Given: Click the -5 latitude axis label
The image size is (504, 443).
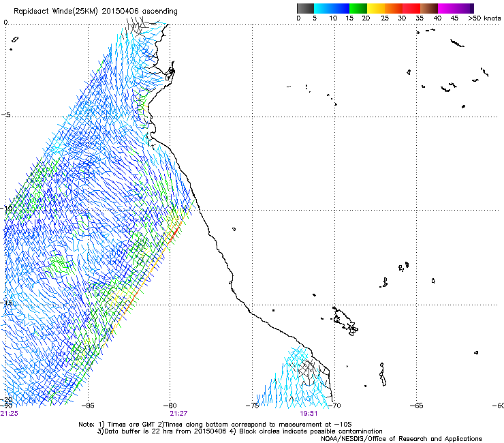Looking at the screenshot, I should click(x=6, y=115).
